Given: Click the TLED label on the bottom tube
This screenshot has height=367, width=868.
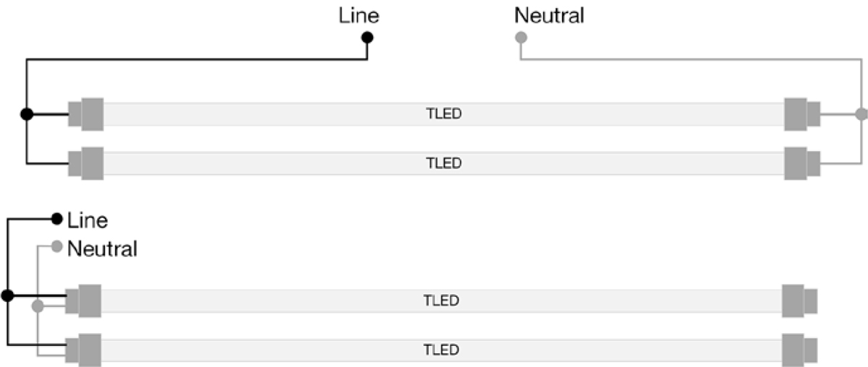Looking at the screenshot, I should click(441, 350).
